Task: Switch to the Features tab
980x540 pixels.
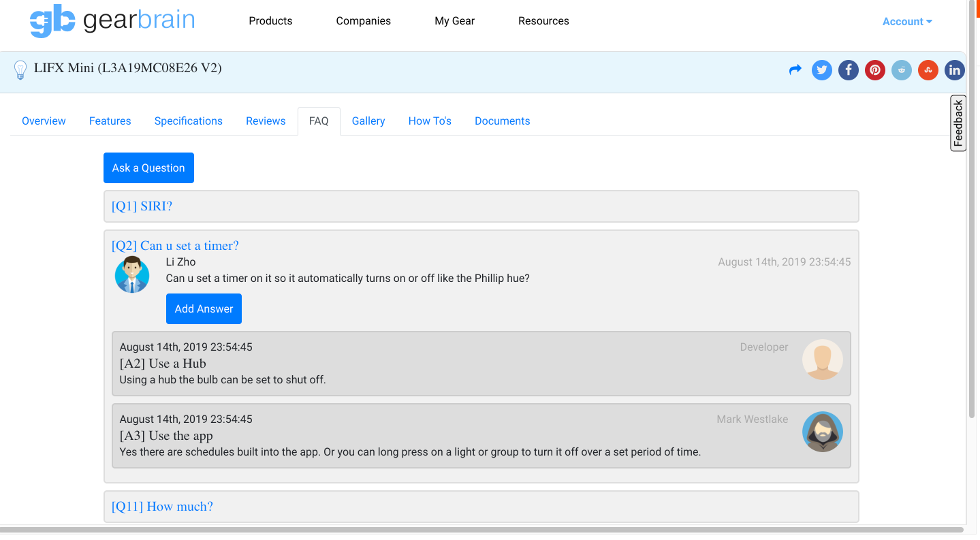Action: coord(110,121)
